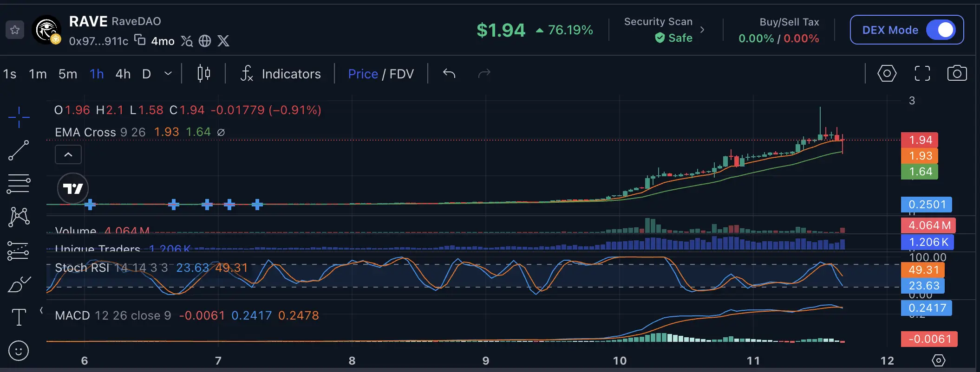The image size is (980, 372).
Task: Open the pattern drawing tools
Action: point(19,217)
